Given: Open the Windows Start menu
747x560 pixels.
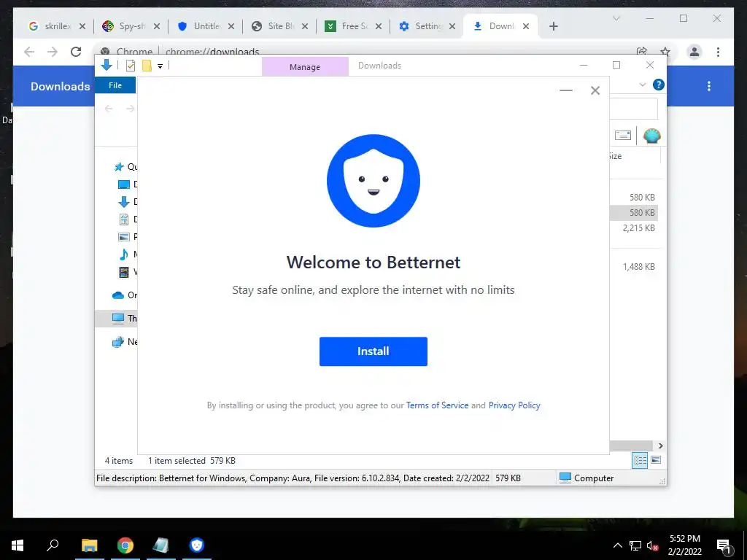Looking at the screenshot, I should coord(18,545).
